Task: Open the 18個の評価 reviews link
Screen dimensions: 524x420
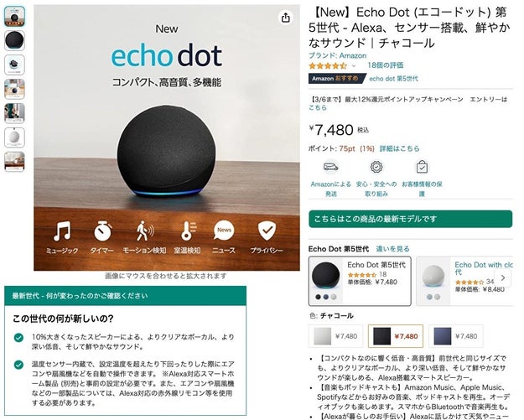Action: (x=386, y=65)
